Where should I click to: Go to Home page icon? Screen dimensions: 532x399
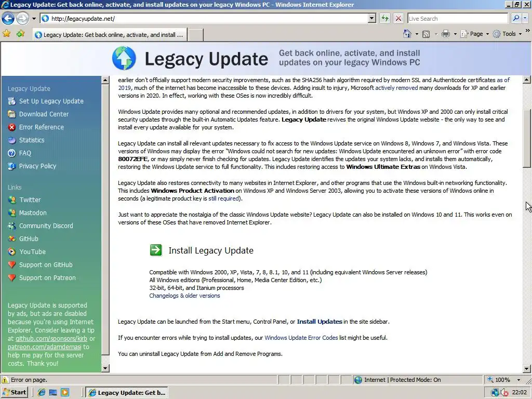tap(407, 34)
